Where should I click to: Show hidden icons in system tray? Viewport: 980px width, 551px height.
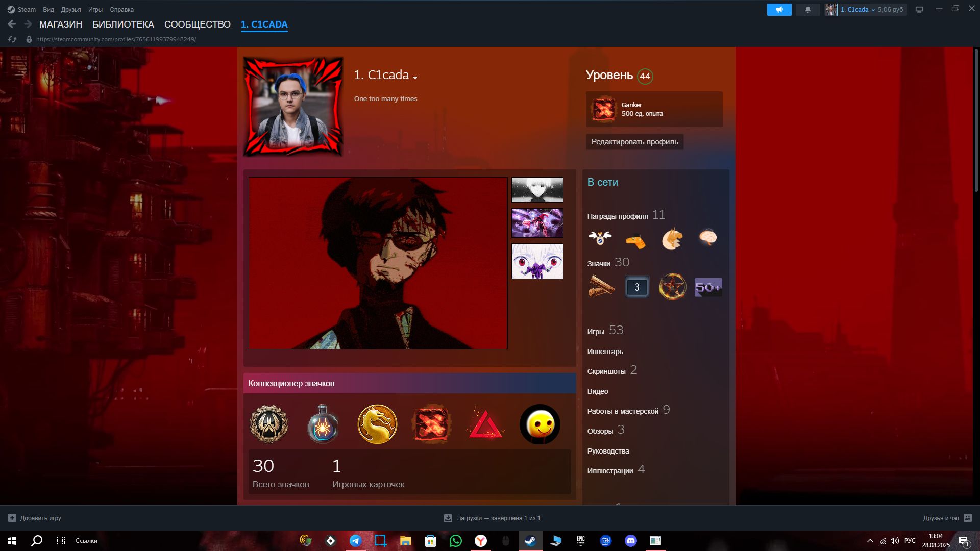click(x=870, y=541)
